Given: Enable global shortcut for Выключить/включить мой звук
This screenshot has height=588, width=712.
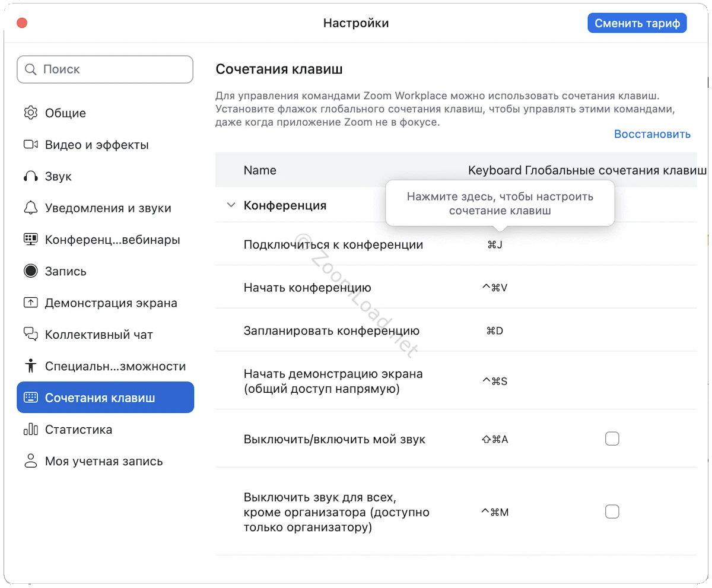Looking at the screenshot, I should (612, 439).
